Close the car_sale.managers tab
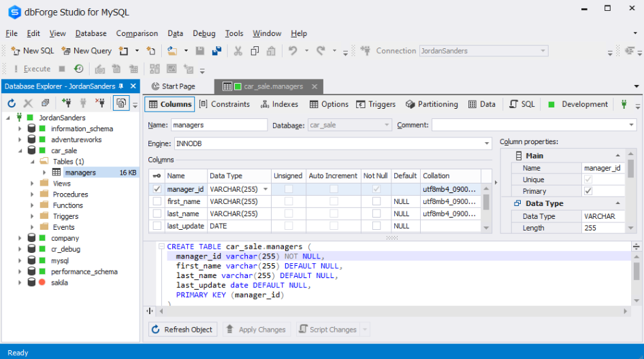Screen dimensions: 644x359 315,86
